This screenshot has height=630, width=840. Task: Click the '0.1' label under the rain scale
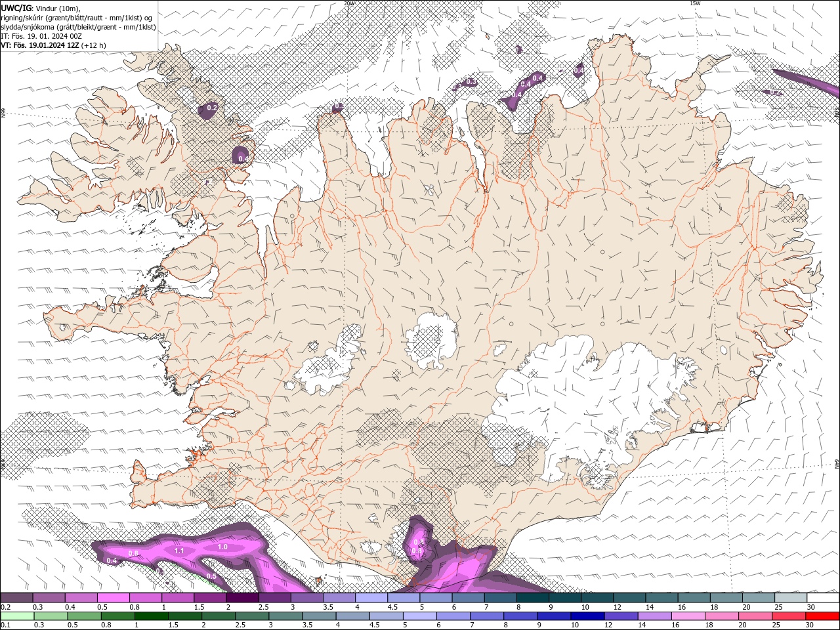point(5,625)
